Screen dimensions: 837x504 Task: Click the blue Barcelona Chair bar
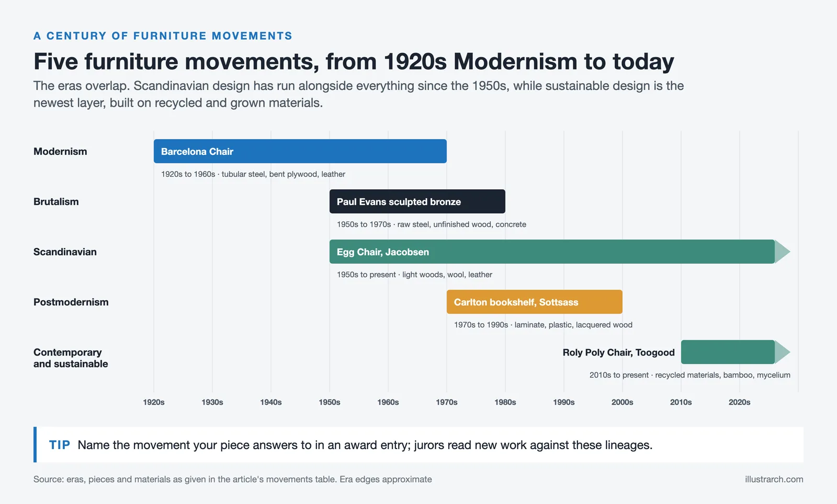(300, 151)
